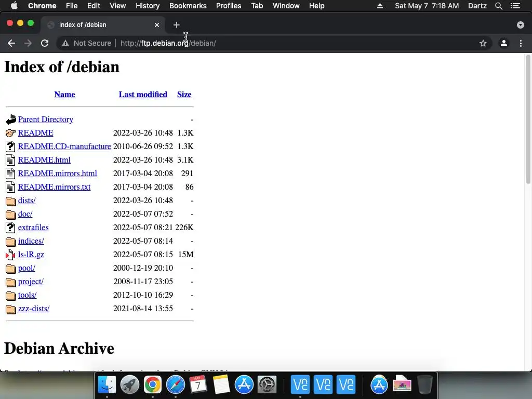Open Control Center list icon in menu bar
Viewport: 532px width, 399px height.
(x=515, y=6)
